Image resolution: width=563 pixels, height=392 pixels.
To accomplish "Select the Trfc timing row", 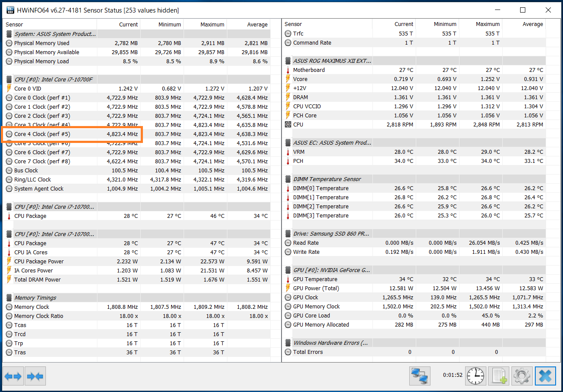I will coord(414,33).
